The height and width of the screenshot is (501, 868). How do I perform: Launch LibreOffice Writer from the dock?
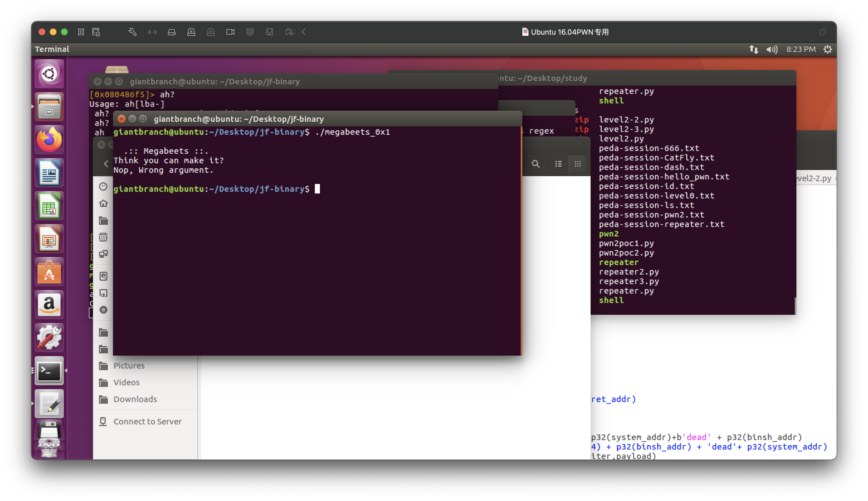pos(49,173)
